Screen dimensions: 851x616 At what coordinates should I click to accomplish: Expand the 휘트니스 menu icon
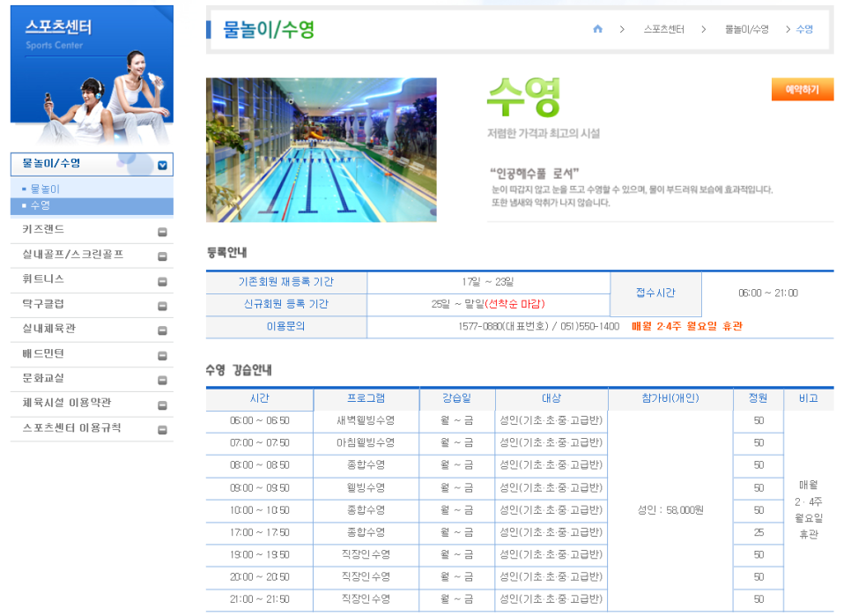[x=162, y=281]
